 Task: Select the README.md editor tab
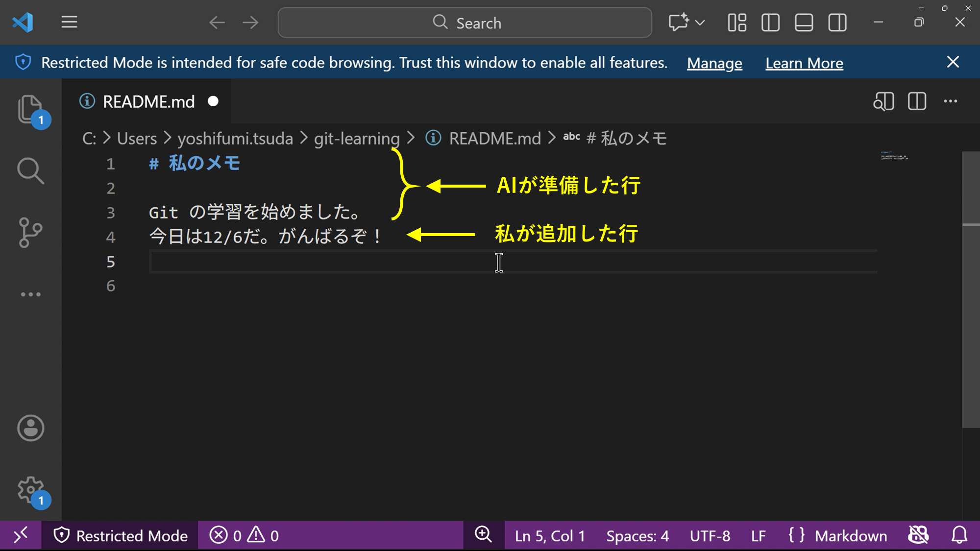tap(148, 101)
